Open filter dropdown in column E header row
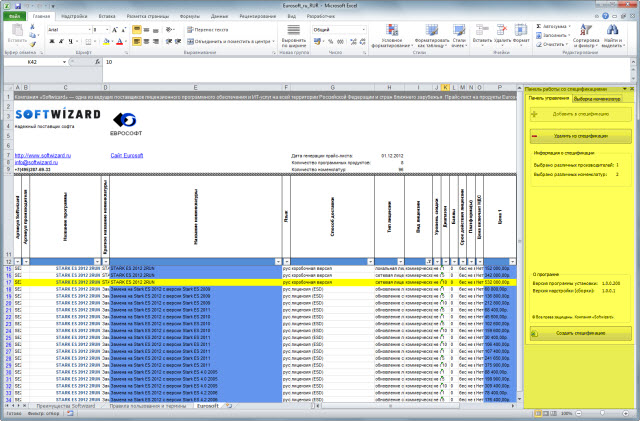Screen dimensions: 640x421 point(278,262)
